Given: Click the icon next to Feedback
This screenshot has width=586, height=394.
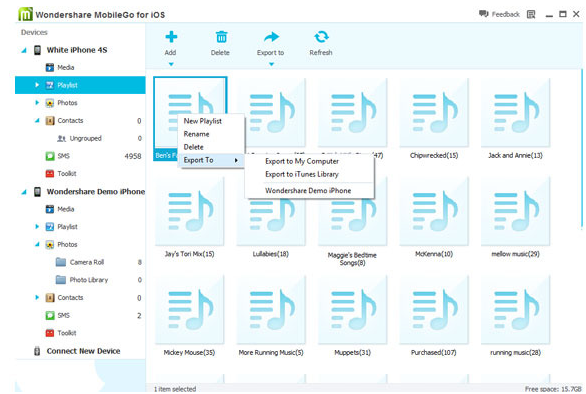Looking at the screenshot, I should point(531,14).
